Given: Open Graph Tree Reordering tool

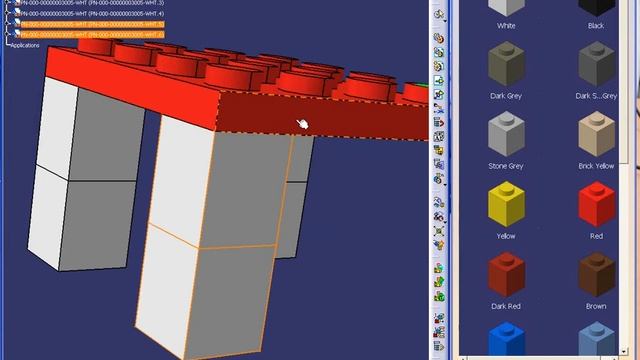Looking at the screenshot, I should point(438,122).
